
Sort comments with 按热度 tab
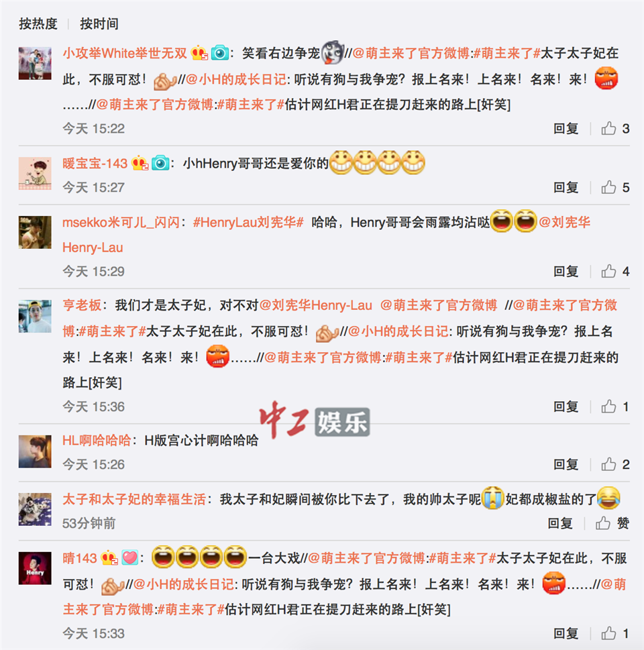point(38,24)
